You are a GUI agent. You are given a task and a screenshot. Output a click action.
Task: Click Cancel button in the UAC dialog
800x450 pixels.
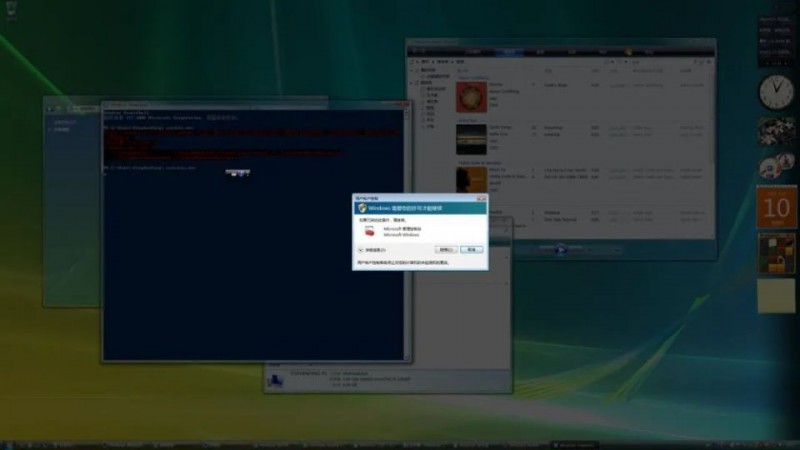[472, 249]
